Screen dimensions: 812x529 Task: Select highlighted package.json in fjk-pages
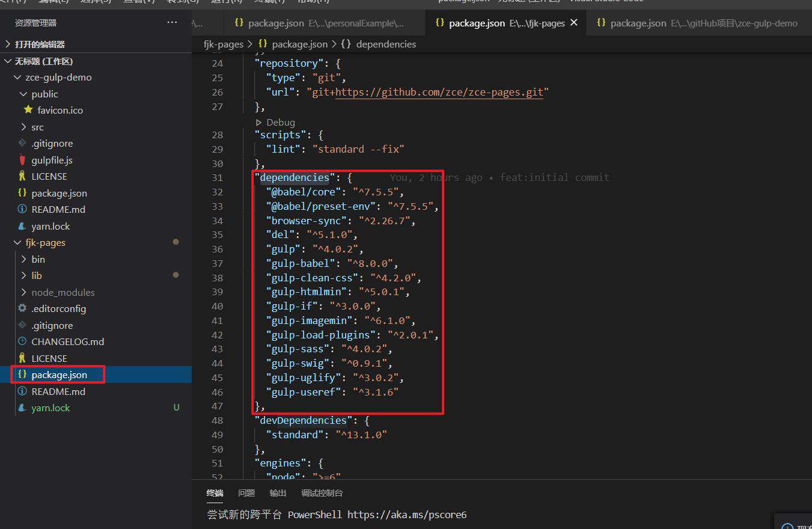(59, 375)
